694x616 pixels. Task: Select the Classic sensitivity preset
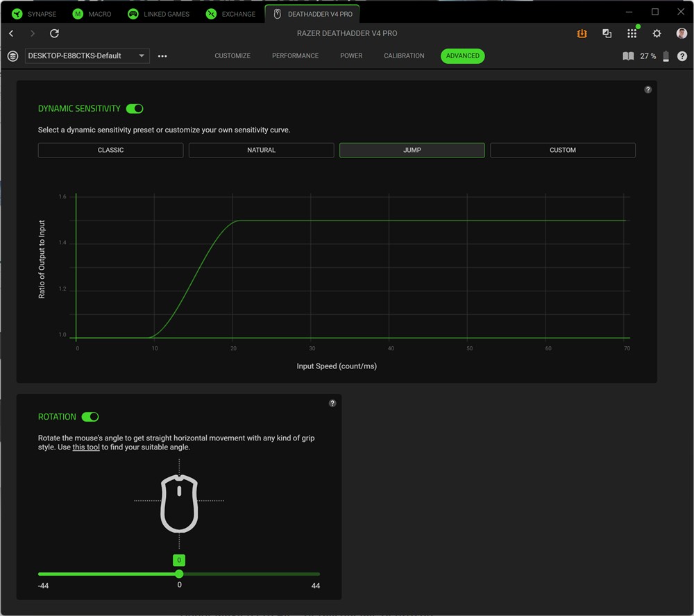click(x=110, y=150)
